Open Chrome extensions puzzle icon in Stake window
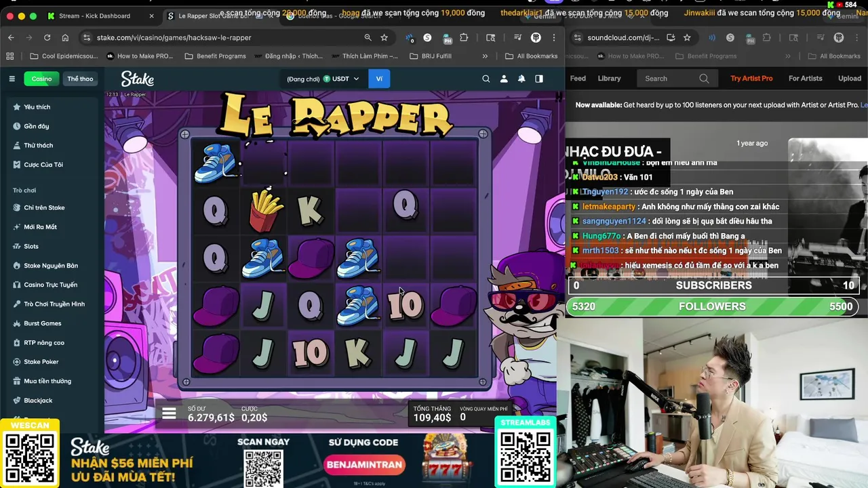868x488 pixels. 464,38
